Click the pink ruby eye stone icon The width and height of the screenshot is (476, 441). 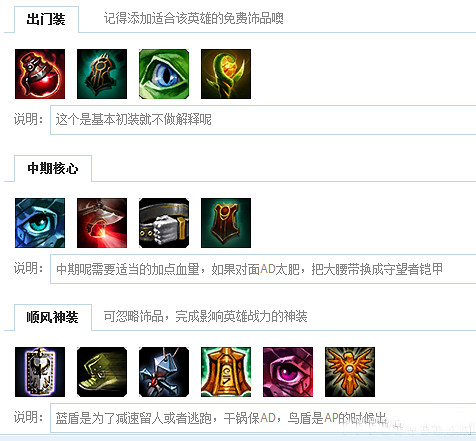pos(288,372)
